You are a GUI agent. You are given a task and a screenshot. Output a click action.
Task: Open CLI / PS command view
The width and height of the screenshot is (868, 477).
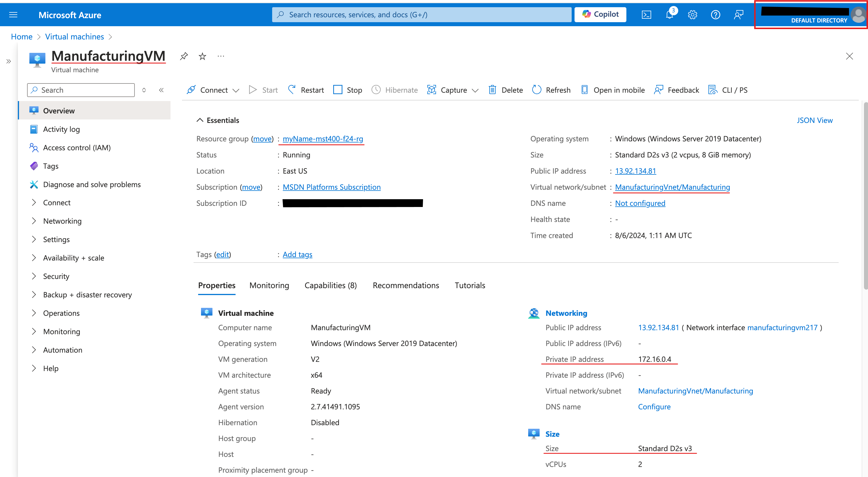point(728,90)
